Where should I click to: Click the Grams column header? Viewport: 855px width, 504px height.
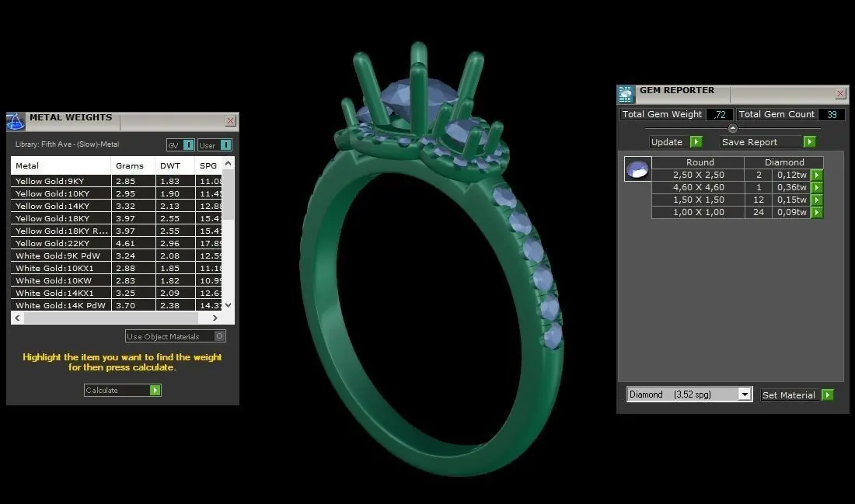(x=133, y=165)
